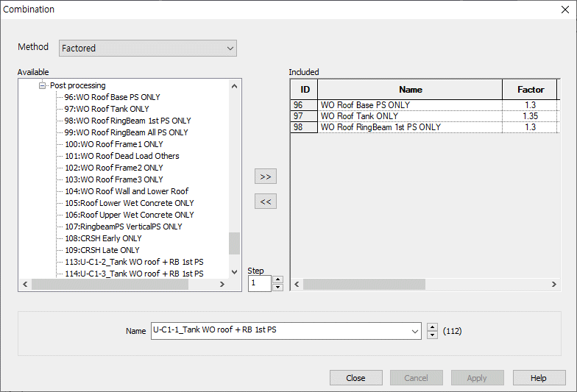Image resolution: width=577 pixels, height=392 pixels.
Task: Decrease Step value with down arrow
Action: coord(277,287)
